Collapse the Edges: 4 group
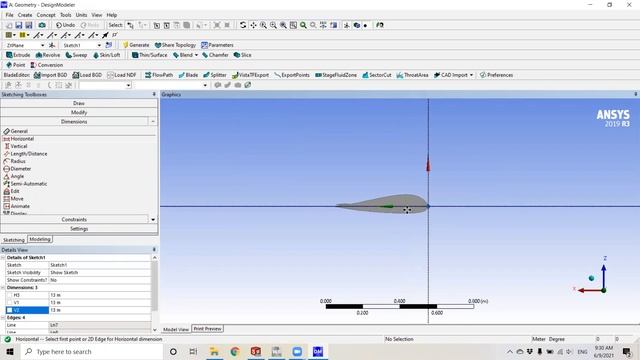Screen dimensions: 640x360 point(3,318)
